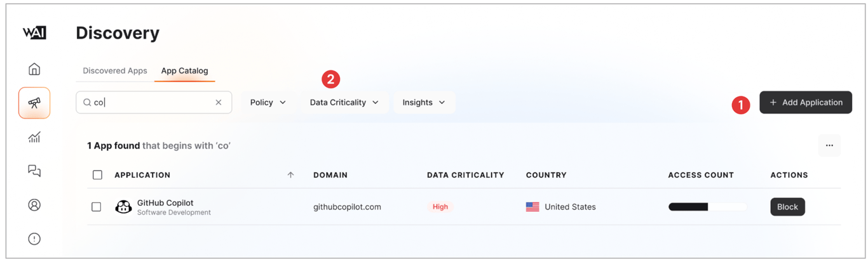
Task: Click the GitHub Copilot access count bar
Action: (x=707, y=207)
